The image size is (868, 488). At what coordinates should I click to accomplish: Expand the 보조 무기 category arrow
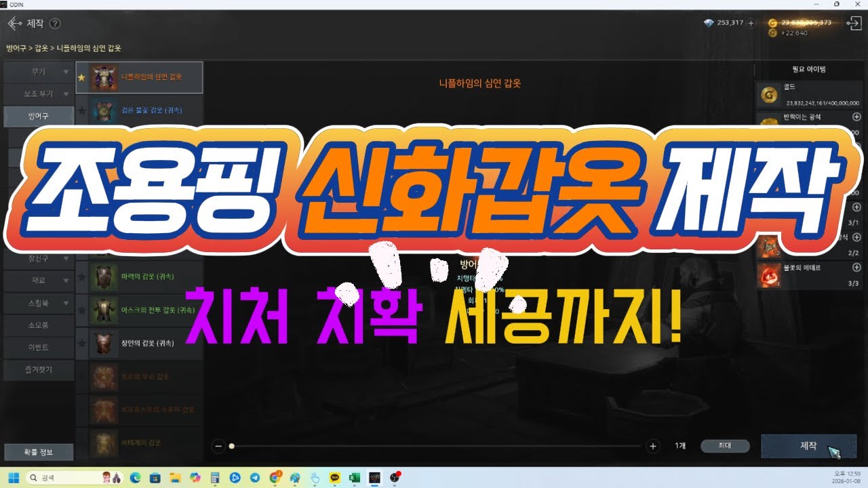(x=66, y=94)
